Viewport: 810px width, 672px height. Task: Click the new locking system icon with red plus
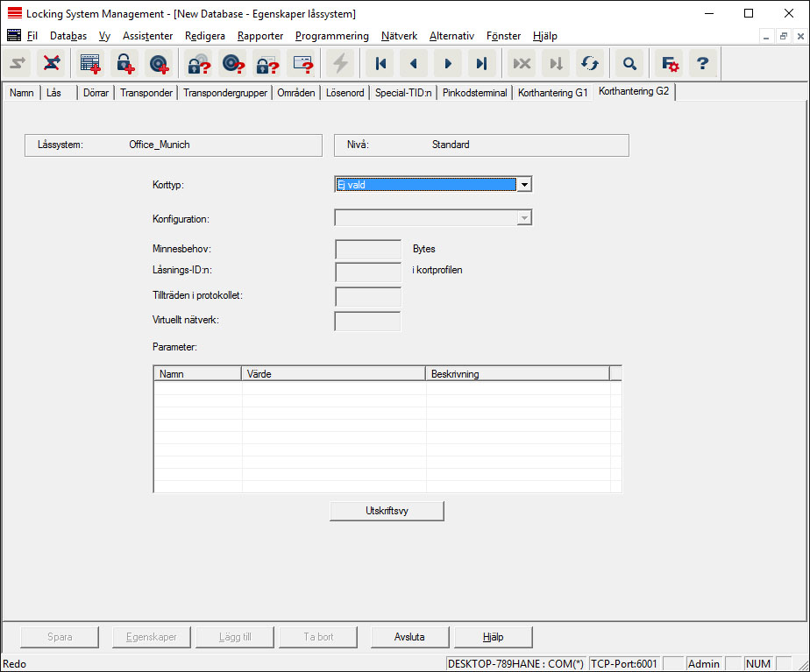pyautogui.click(x=90, y=64)
